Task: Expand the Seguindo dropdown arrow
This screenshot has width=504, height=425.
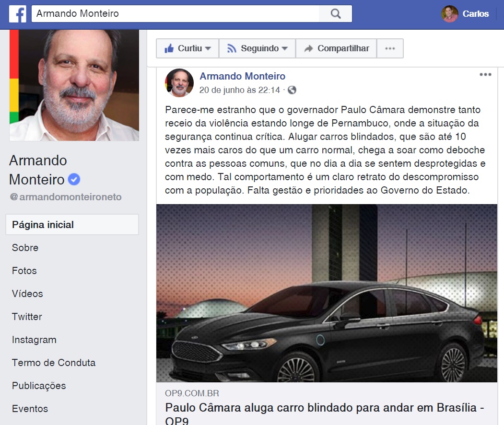Action: (x=284, y=48)
